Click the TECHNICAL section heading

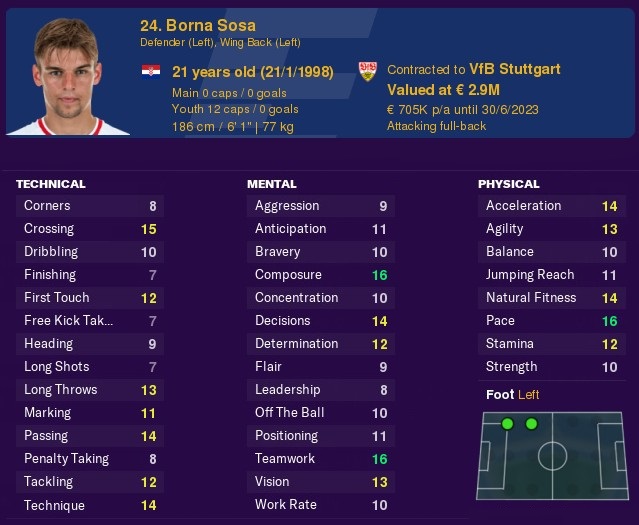(x=51, y=184)
